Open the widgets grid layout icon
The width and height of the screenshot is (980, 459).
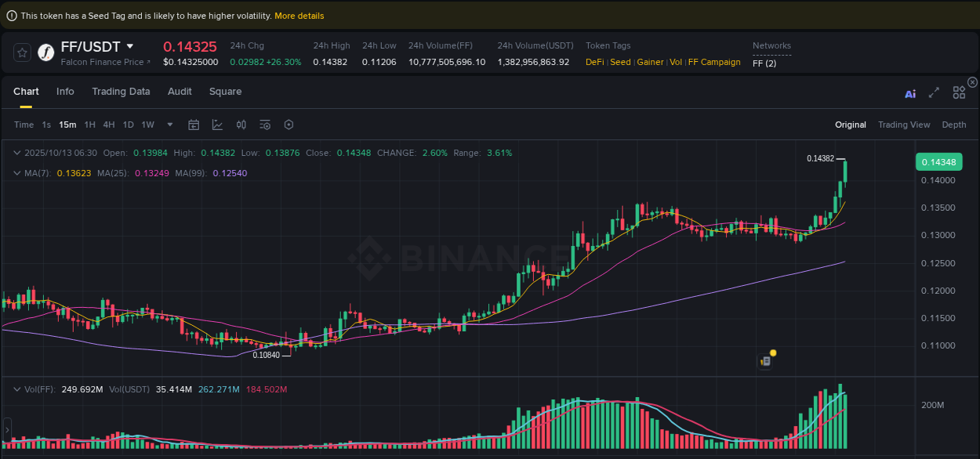[958, 92]
